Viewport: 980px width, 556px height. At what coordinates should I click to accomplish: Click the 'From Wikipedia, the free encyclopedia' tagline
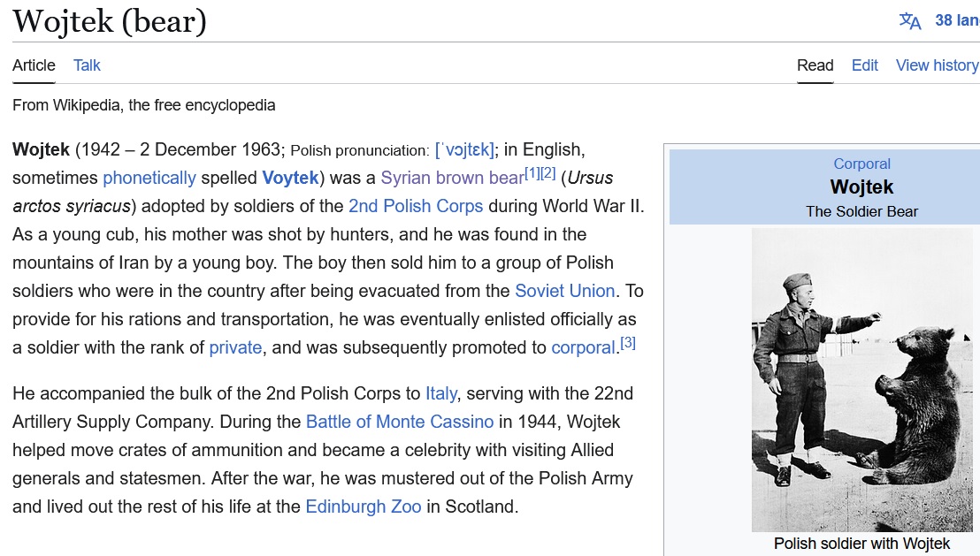click(x=144, y=105)
